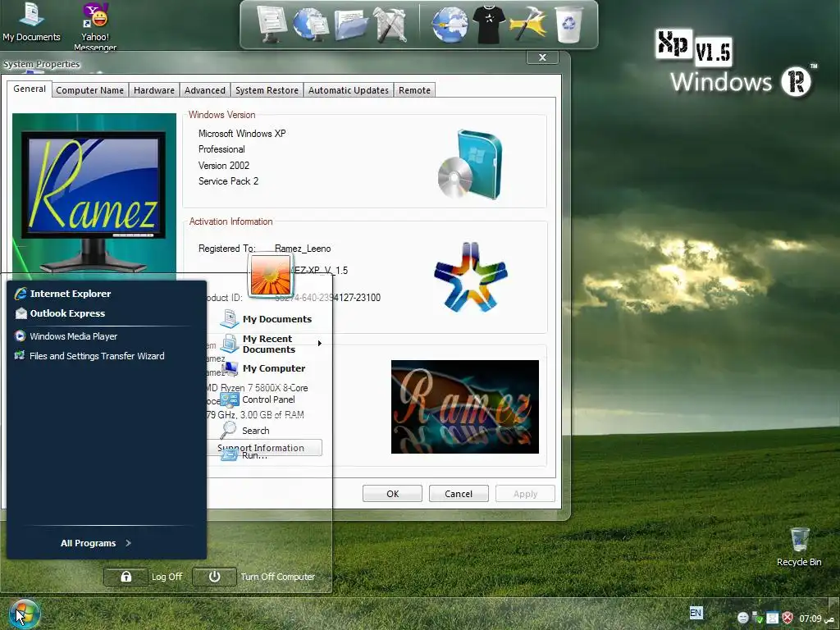Open the wrench and hammer tools dock icon
Screen dimensions: 840x630
tap(390, 25)
